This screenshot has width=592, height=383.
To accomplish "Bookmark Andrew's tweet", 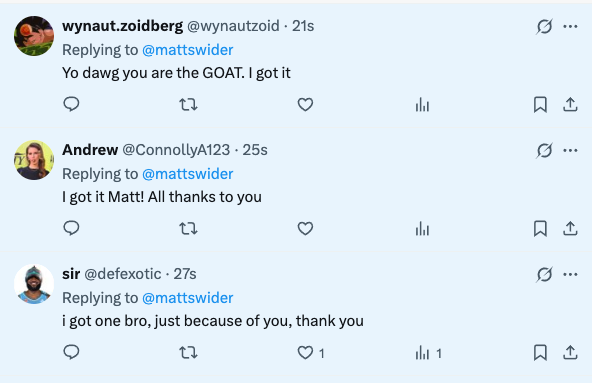I will (x=540, y=229).
